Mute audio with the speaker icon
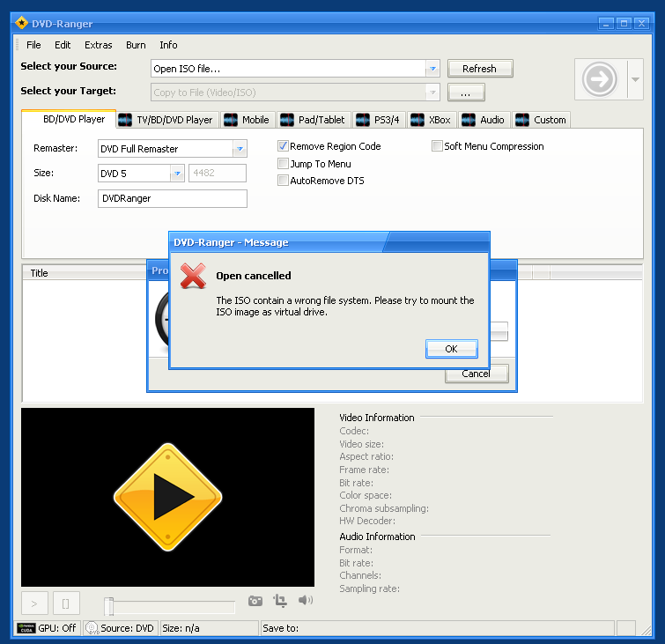 (x=306, y=600)
